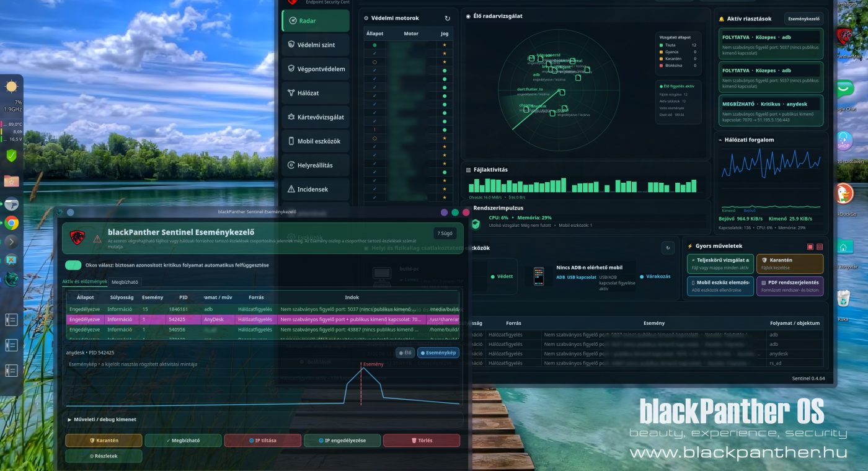Click the Karantén quick action card
The height and width of the screenshot is (471, 868).
point(790,263)
